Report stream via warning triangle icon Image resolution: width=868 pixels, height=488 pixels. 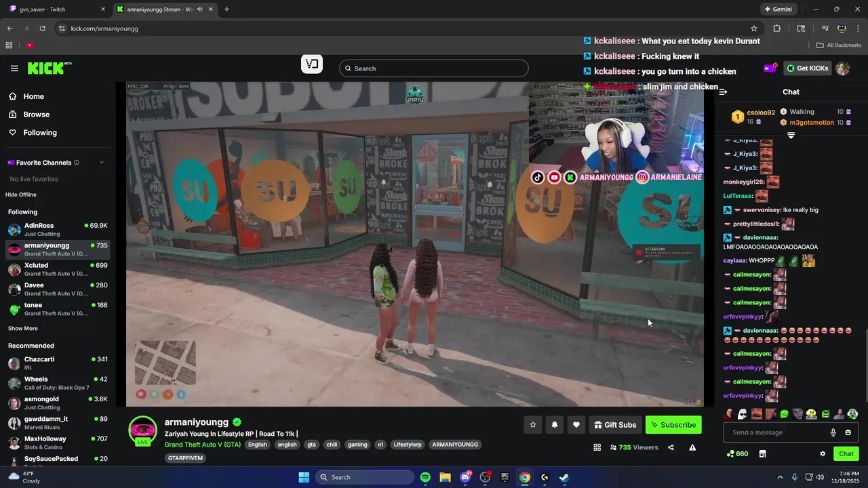pos(692,447)
